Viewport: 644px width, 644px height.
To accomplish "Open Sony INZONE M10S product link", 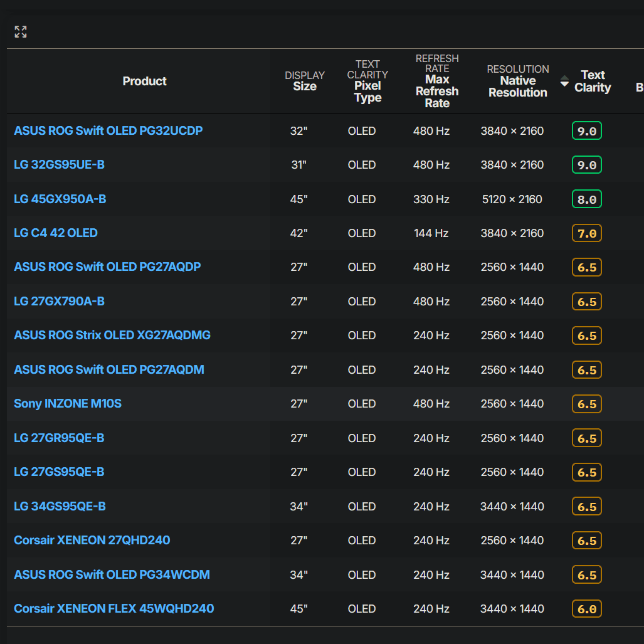I will click(68, 404).
